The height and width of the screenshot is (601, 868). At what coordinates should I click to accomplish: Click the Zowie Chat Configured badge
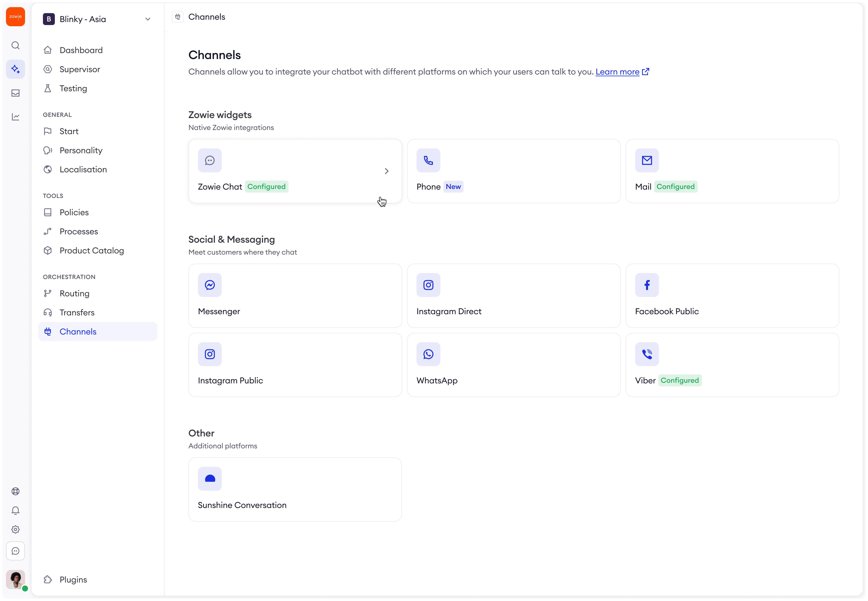(x=266, y=187)
